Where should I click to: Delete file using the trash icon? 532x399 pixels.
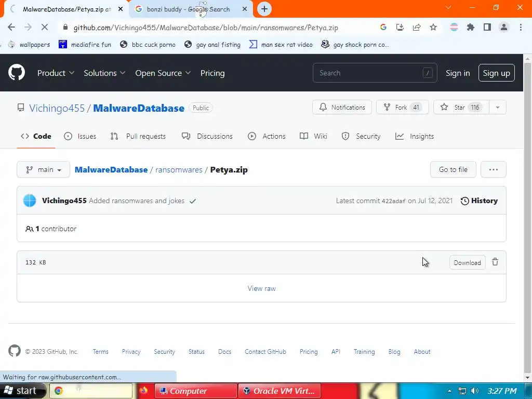coord(495,262)
